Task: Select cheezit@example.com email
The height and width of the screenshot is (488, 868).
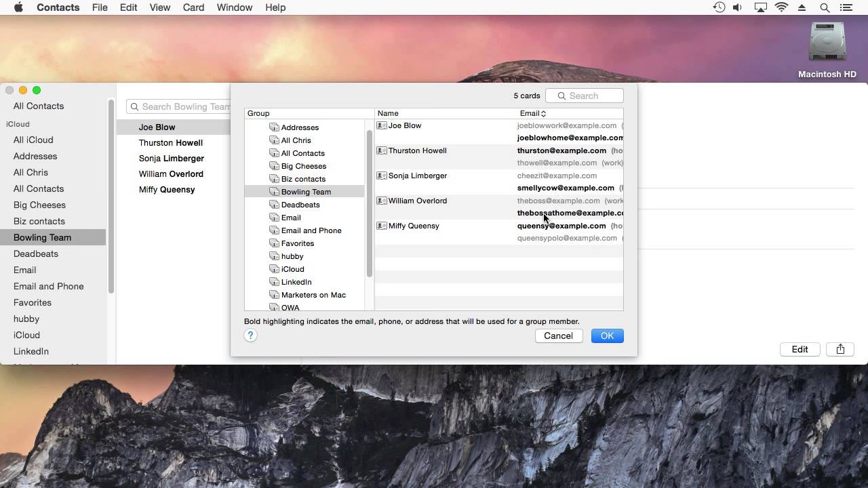Action: (x=557, y=176)
